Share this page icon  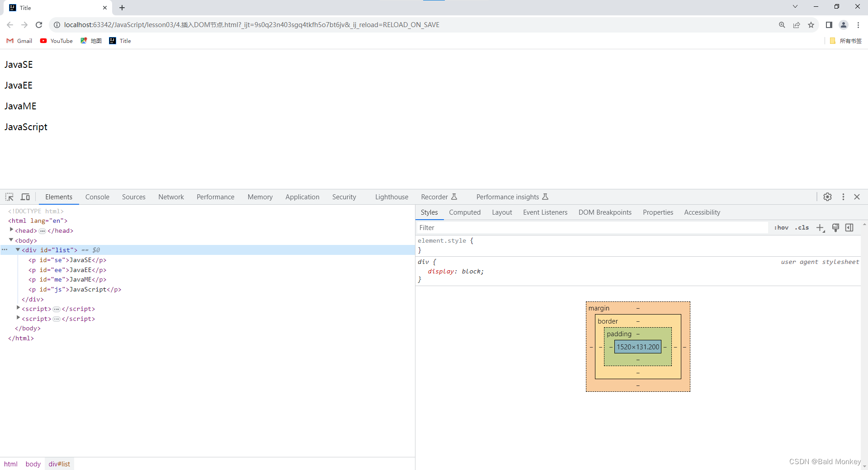pos(797,25)
